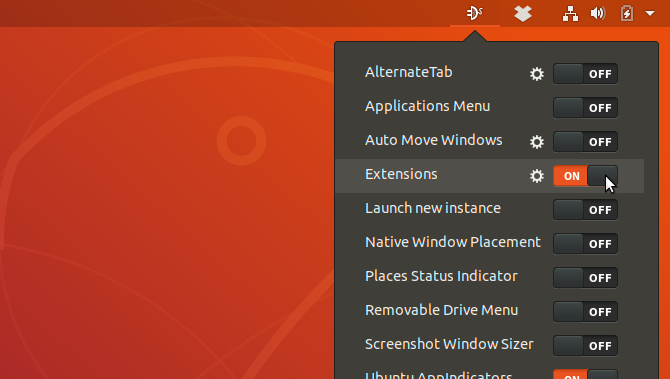Open the Extensions indicator in top bar
670x379 pixels.
coord(475,13)
